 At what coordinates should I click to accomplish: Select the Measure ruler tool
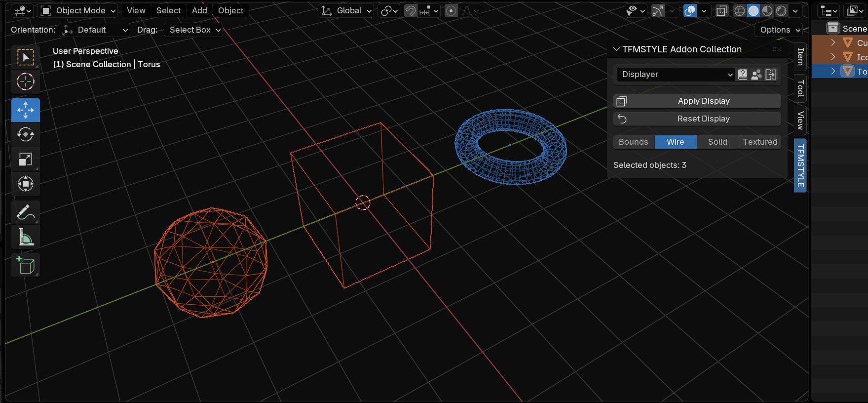click(x=26, y=237)
